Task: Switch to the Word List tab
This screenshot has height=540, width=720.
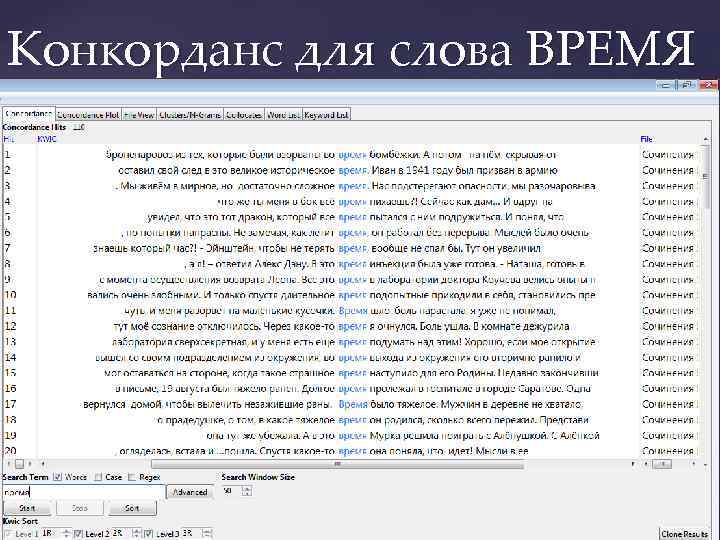Action: point(283,115)
